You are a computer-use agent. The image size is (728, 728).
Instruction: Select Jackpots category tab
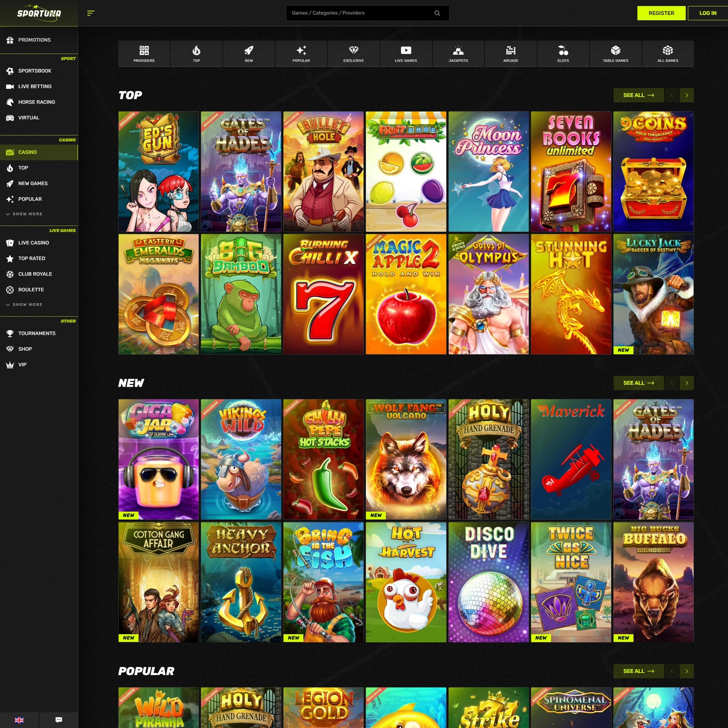click(x=458, y=54)
